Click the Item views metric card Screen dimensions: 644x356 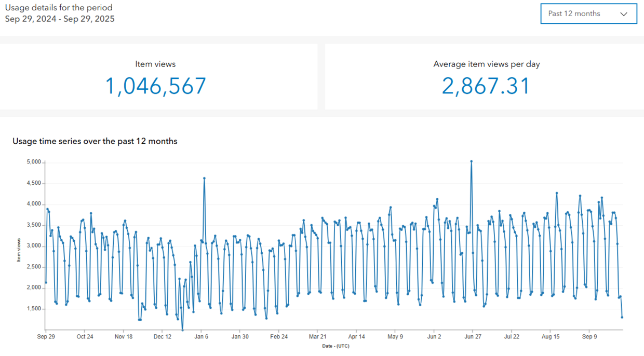pos(155,77)
